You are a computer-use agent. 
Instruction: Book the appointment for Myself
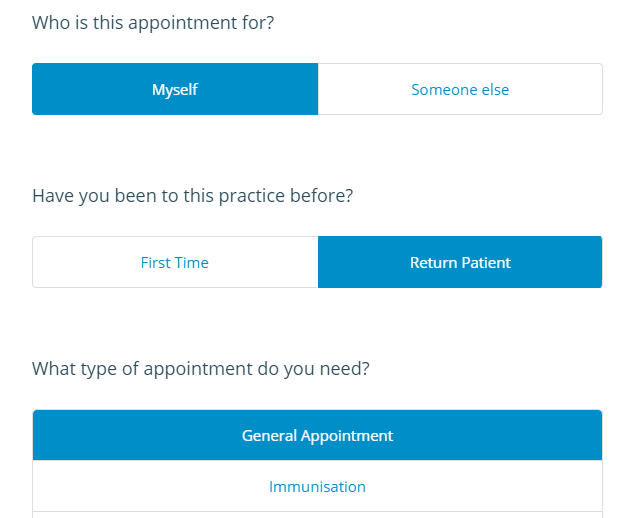click(x=175, y=89)
